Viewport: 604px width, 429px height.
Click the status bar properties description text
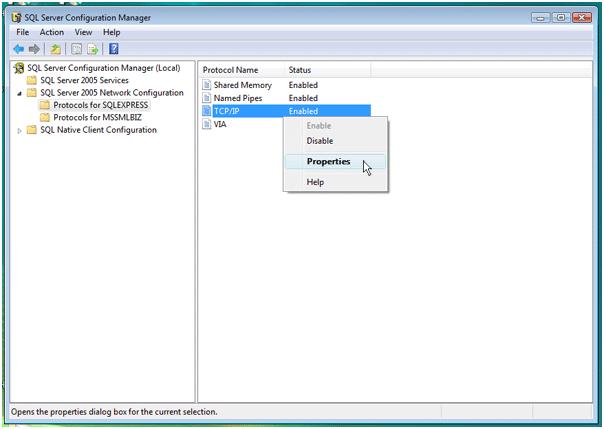coord(114,412)
